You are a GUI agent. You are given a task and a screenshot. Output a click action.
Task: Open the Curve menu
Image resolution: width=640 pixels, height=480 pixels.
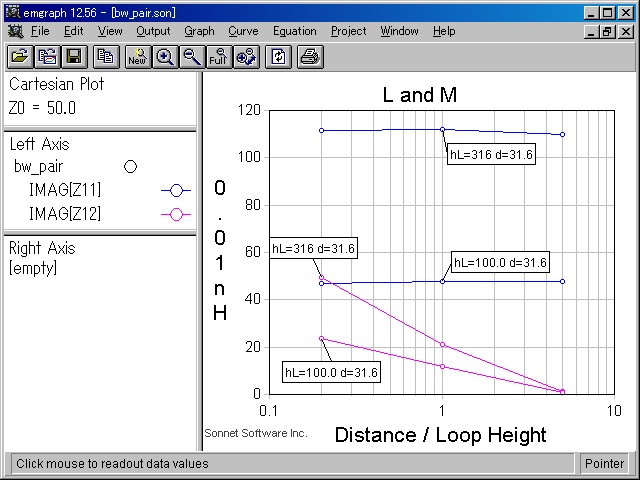point(243,31)
